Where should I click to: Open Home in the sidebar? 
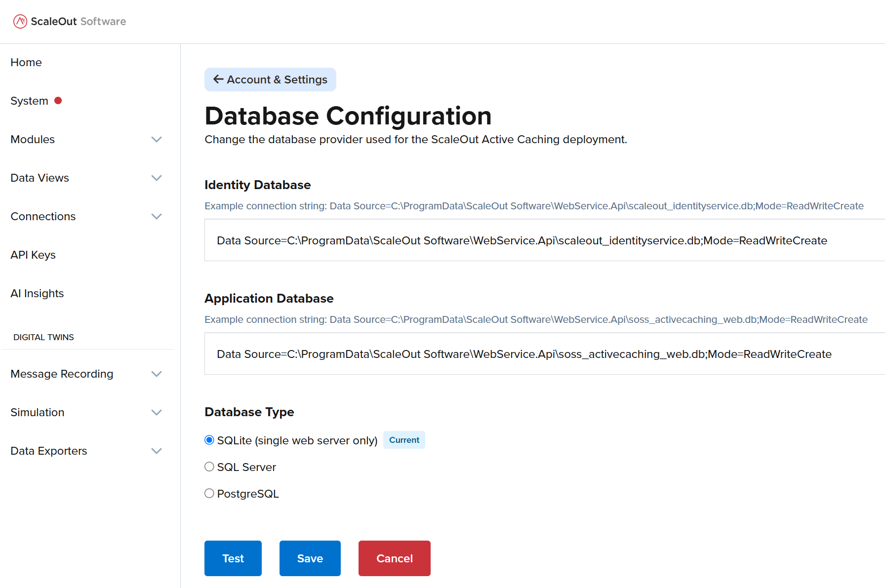coord(26,62)
